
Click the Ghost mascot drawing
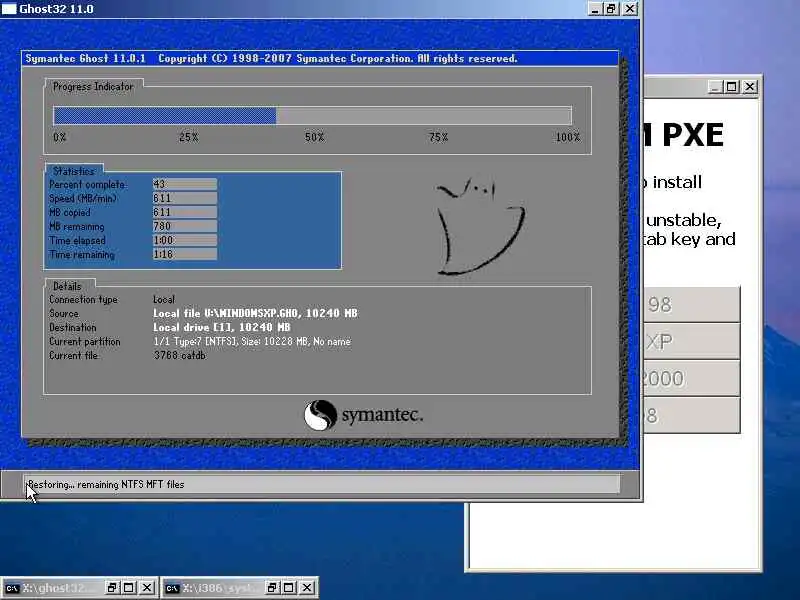click(x=480, y=226)
